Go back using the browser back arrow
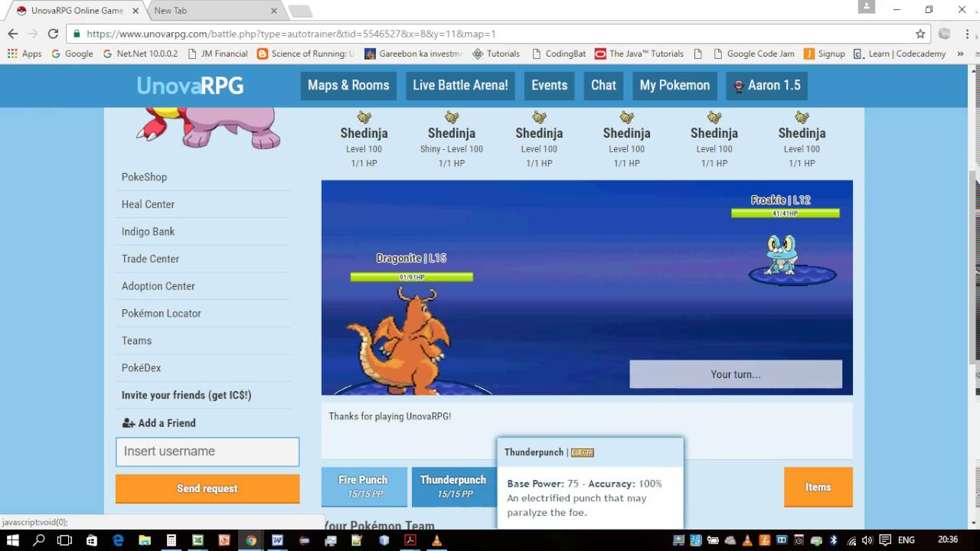980x551 pixels. [12, 34]
